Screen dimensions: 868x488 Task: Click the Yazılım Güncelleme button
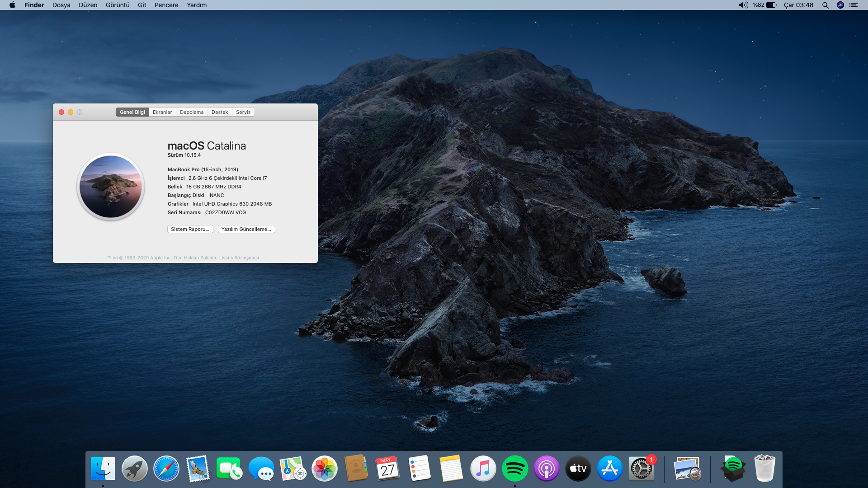[x=246, y=229]
